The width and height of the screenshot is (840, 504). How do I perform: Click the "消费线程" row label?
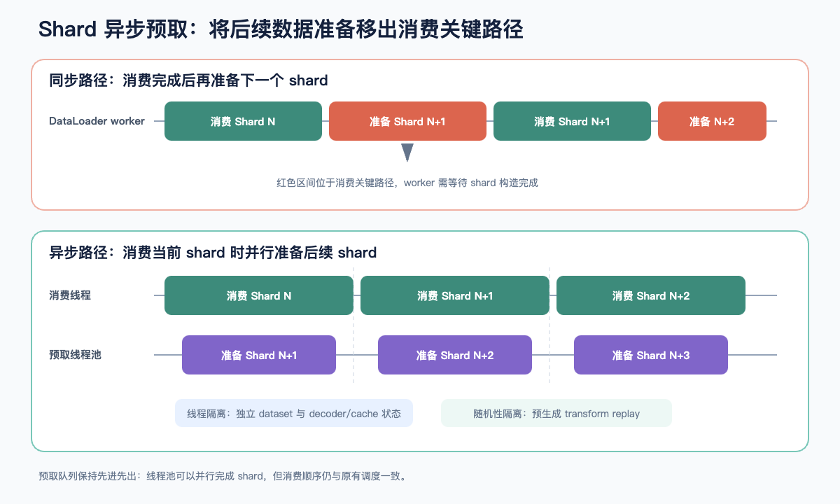(x=70, y=295)
